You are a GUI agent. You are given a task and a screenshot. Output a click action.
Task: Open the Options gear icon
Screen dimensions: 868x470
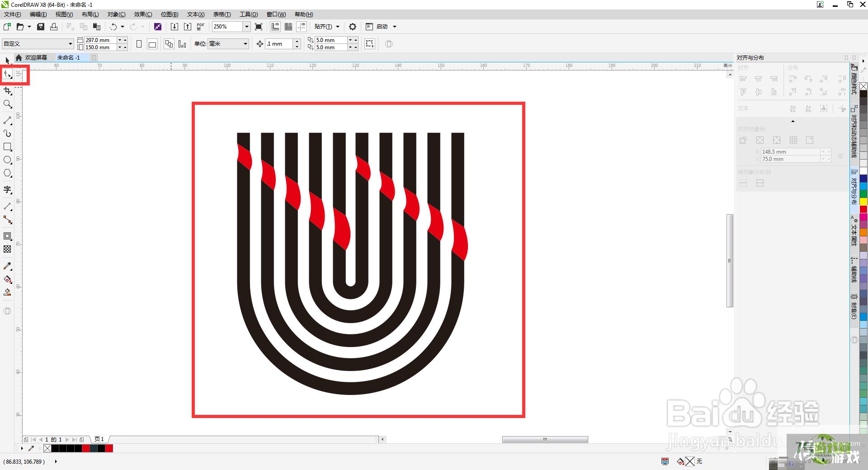(353, 27)
